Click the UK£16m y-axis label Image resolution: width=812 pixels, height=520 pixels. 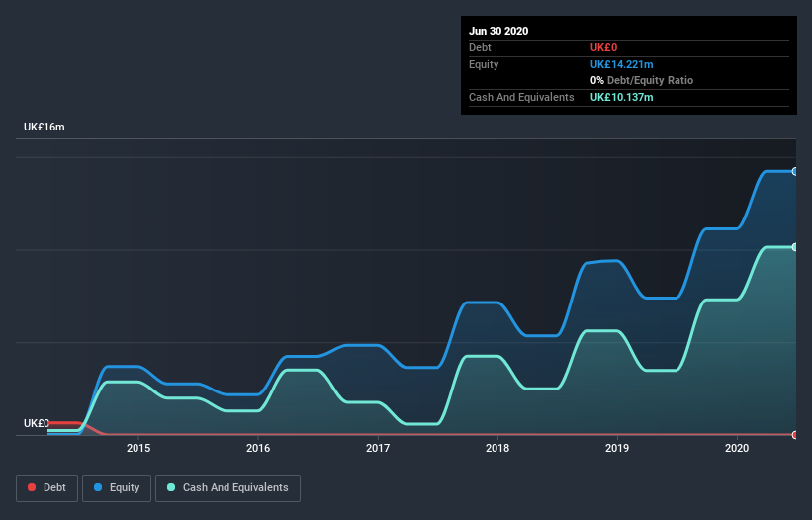point(45,127)
